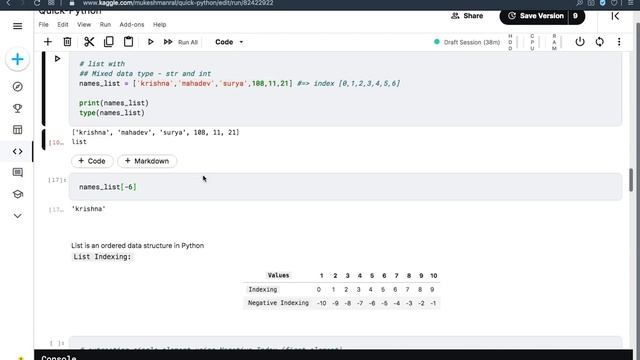
Task: Click the Save Version button
Action: [x=536, y=16]
